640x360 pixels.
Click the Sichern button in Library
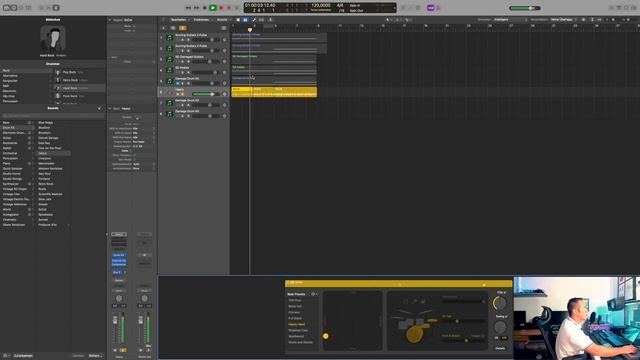click(95, 356)
